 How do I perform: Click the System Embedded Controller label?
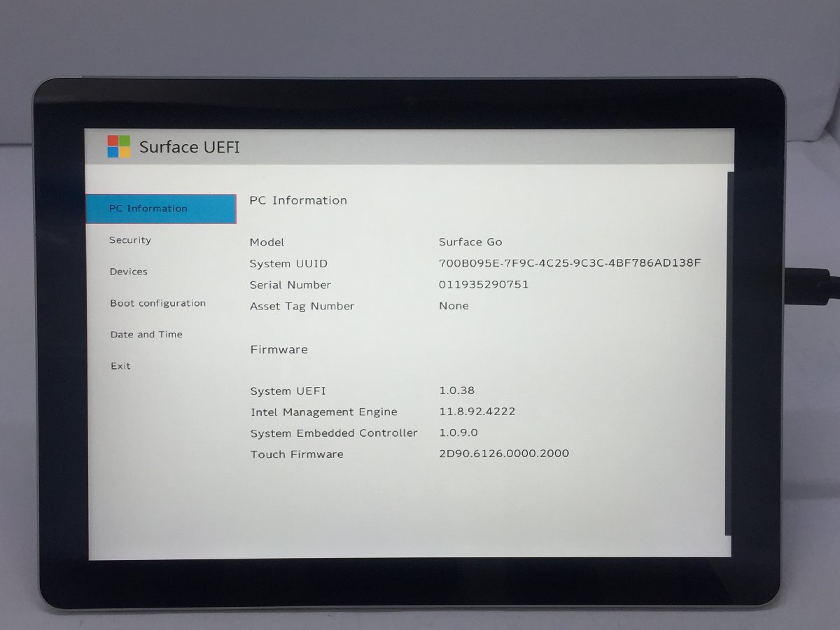pyautogui.click(x=334, y=433)
